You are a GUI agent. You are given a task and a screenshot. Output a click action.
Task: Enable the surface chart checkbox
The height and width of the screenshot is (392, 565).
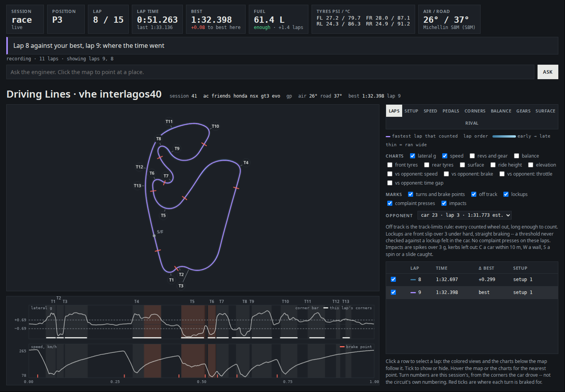pos(462,165)
